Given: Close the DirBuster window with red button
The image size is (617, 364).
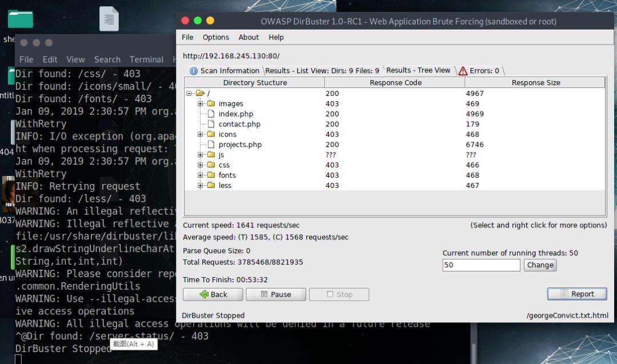Looking at the screenshot, I should click(185, 21).
